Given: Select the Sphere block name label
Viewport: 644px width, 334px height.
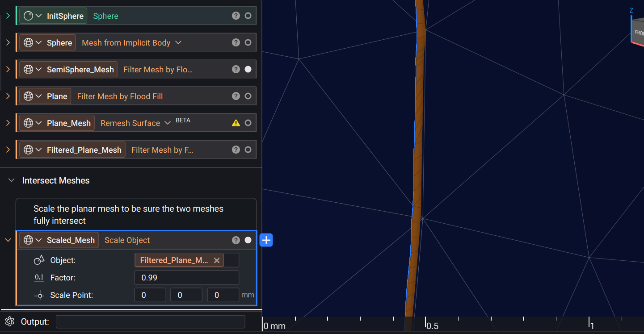Looking at the screenshot, I should point(59,43).
